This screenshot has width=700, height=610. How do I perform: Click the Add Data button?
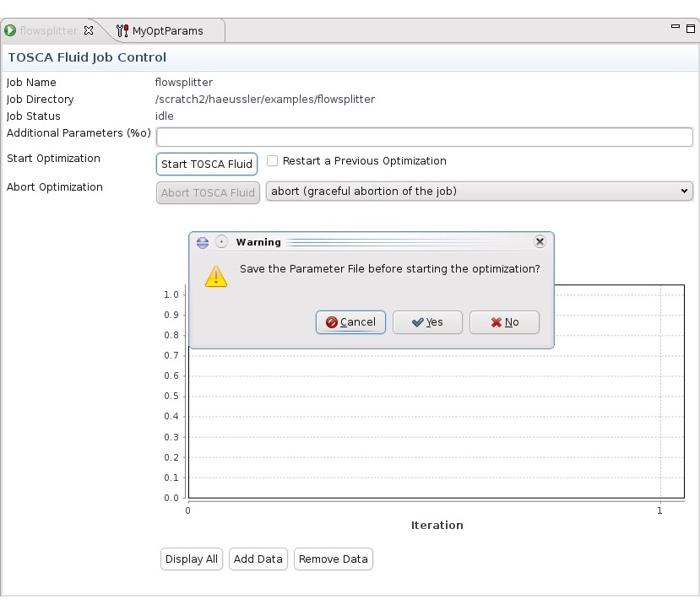pyautogui.click(x=258, y=559)
